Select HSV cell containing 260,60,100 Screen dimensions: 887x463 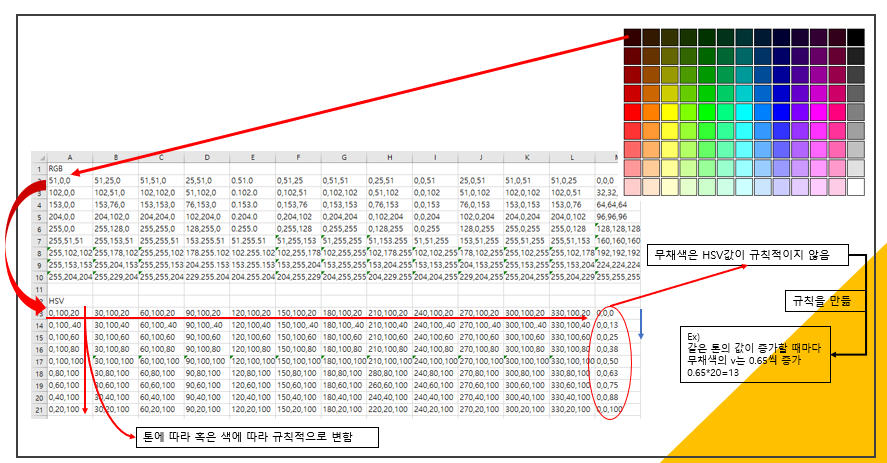[390, 385]
